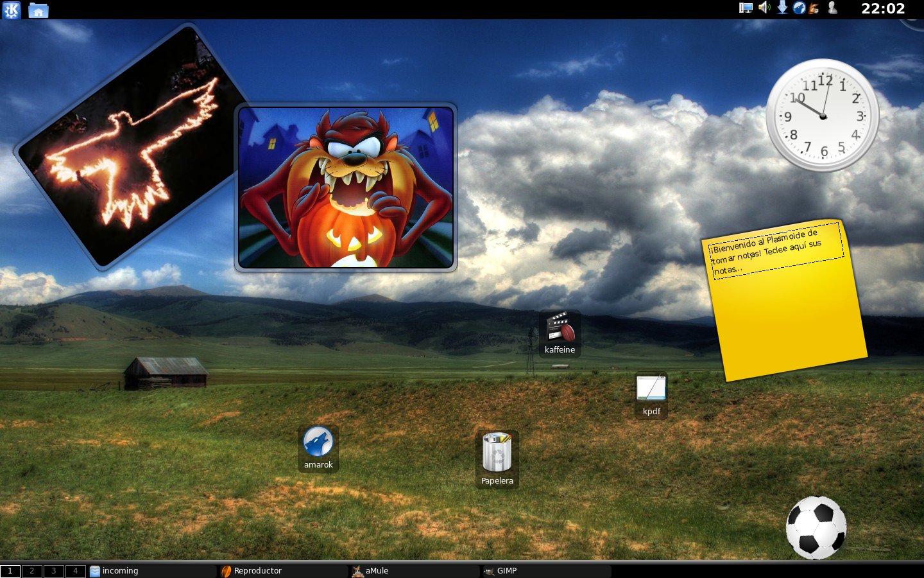Select the Taz Halloween picture frame widget

(x=346, y=187)
